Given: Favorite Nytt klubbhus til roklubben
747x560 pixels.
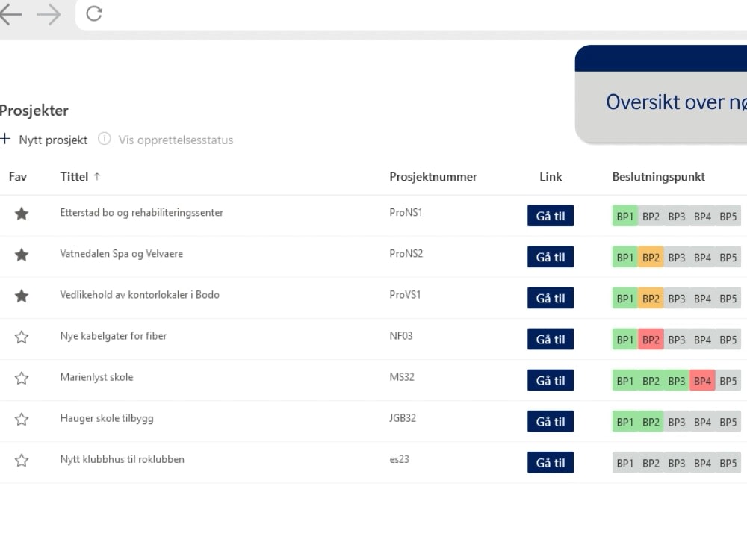Looking at the screenshot, I should [x=21, y=461].
